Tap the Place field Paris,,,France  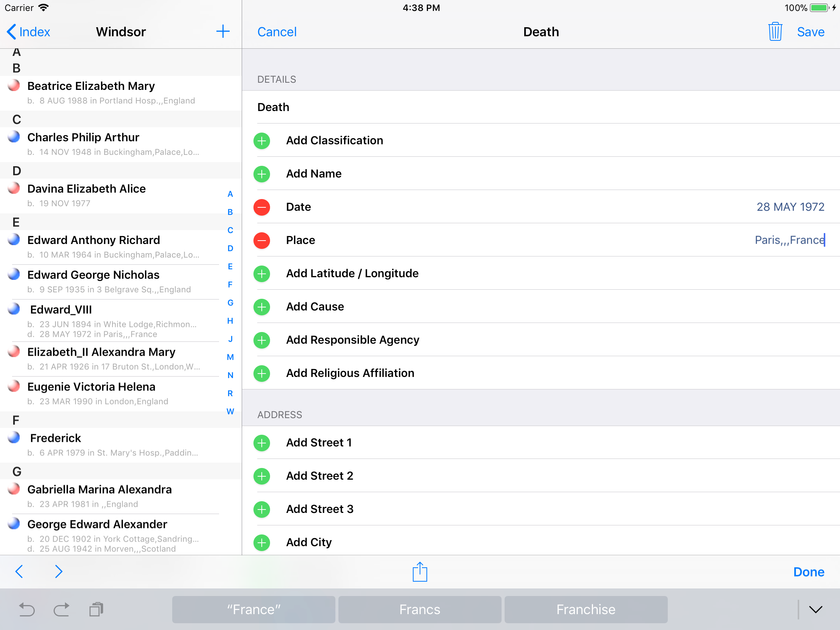coord(789,240)
